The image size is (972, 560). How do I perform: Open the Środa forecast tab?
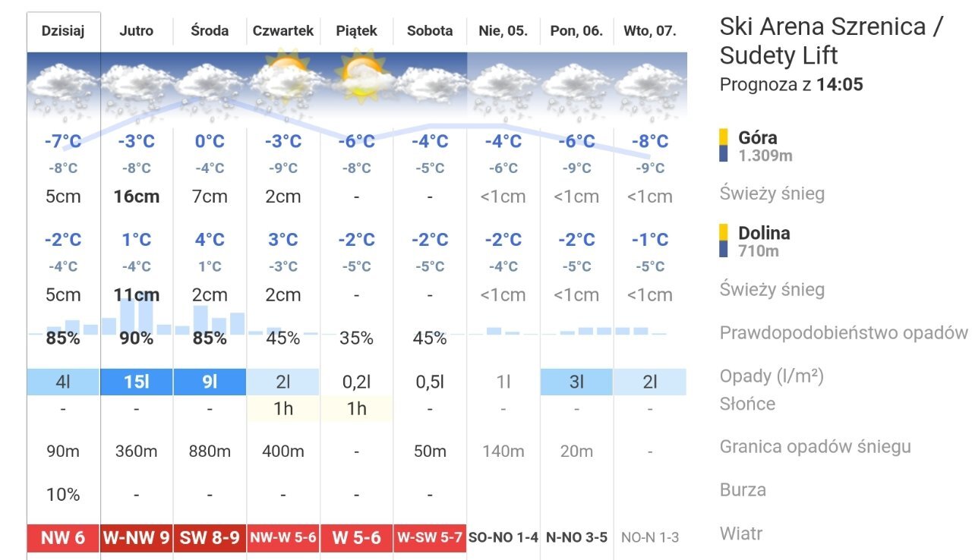tap(210, 31)
